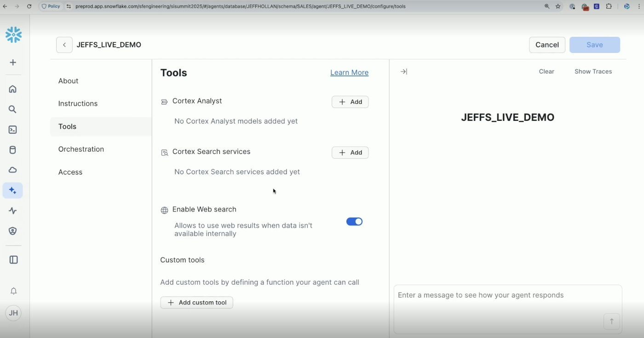Click the JEFFS_LIVE_DEMO title in header

tap(109, 45)
